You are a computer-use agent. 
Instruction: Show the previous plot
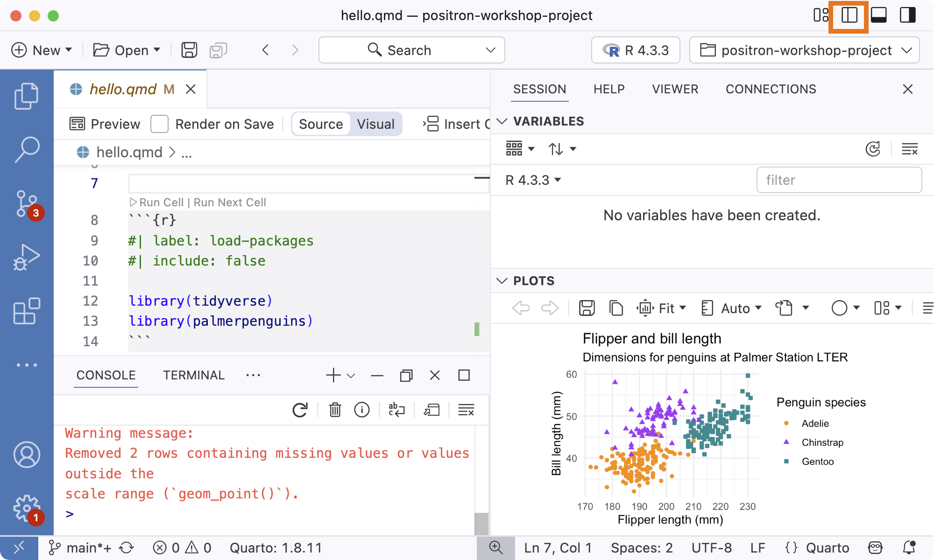[521, 308]
